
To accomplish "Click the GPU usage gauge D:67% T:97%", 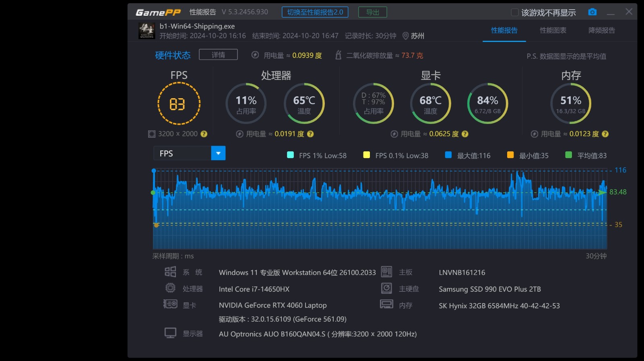I will 374,104.
